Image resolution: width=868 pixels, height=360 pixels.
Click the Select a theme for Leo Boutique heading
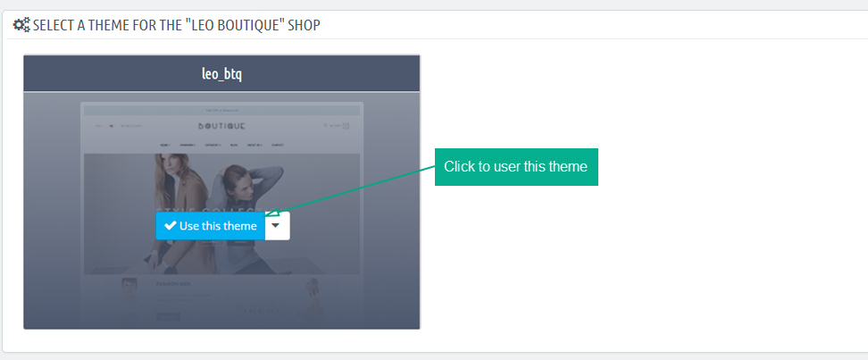click(176, 25)
